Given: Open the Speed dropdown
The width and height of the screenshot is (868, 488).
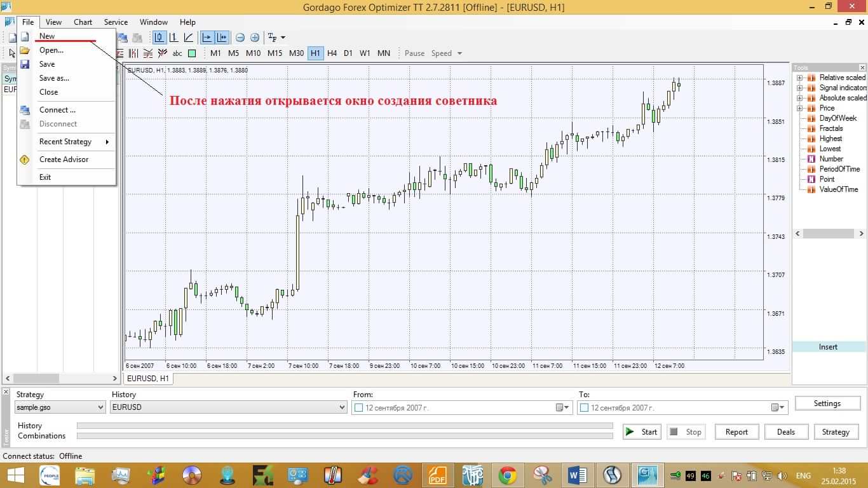Looking at the screenshot, I should click(447, 53).
